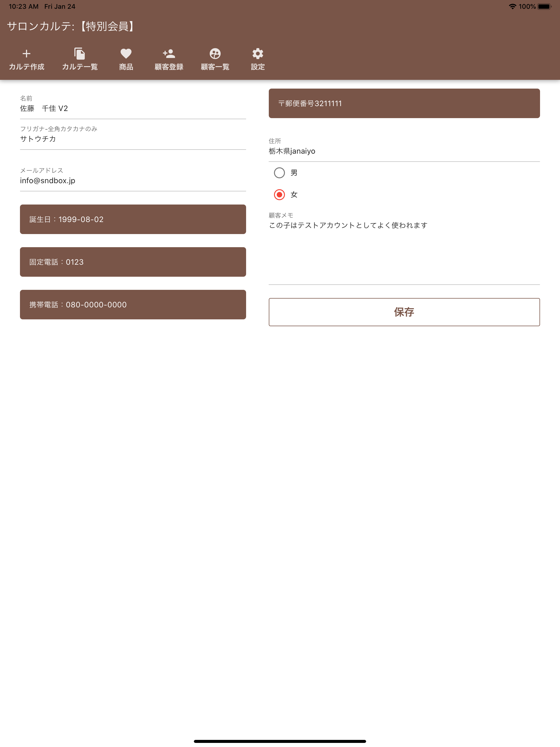Tap the 携帯電話：080-0000-0000 button
This screenshot has height=747, width=560.
tap(133, 305)
